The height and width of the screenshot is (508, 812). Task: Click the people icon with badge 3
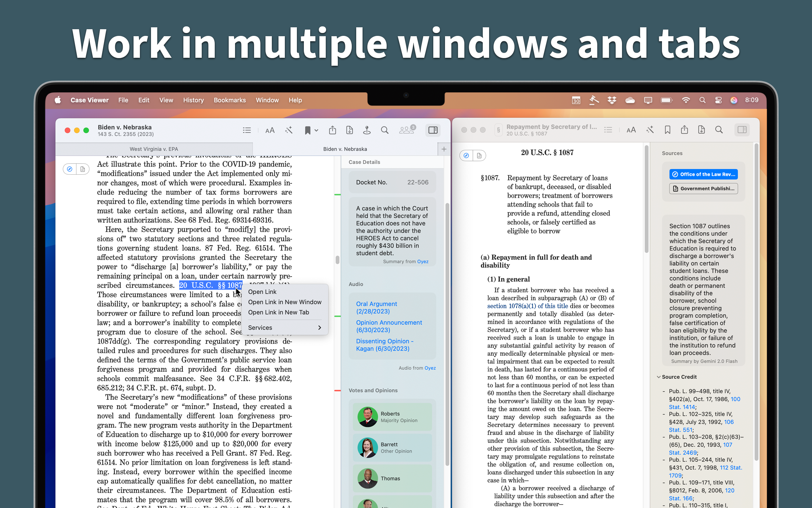pos(407,130)
